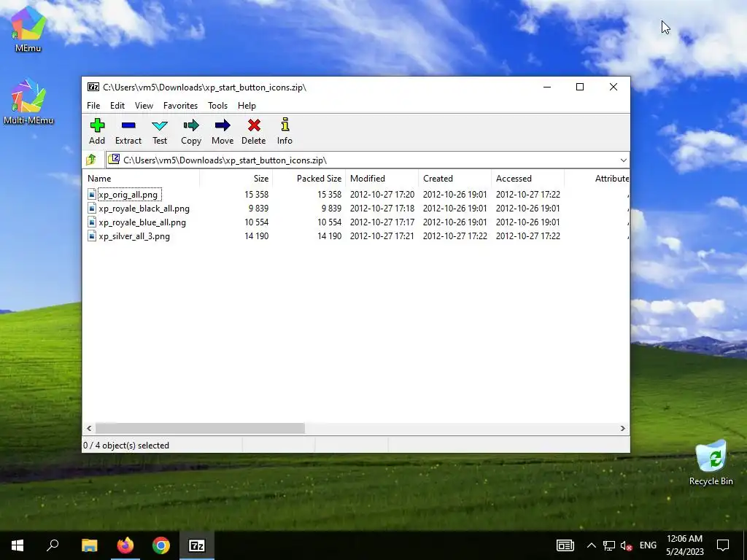Select file name xp_royale_black_all.png
This screenshot has height=560, width=747.
(x=144, y=209)
